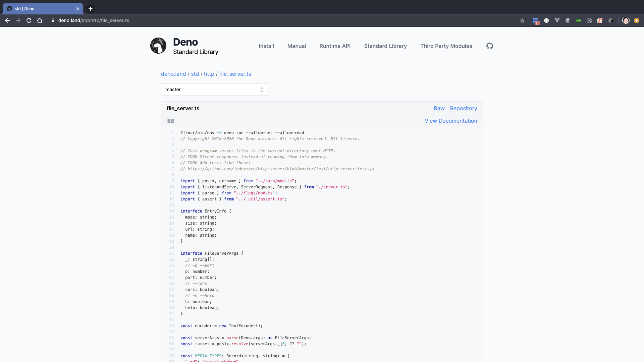Open a new browser tab
Screen dimensions: 644x362
(x=91, y=9)
